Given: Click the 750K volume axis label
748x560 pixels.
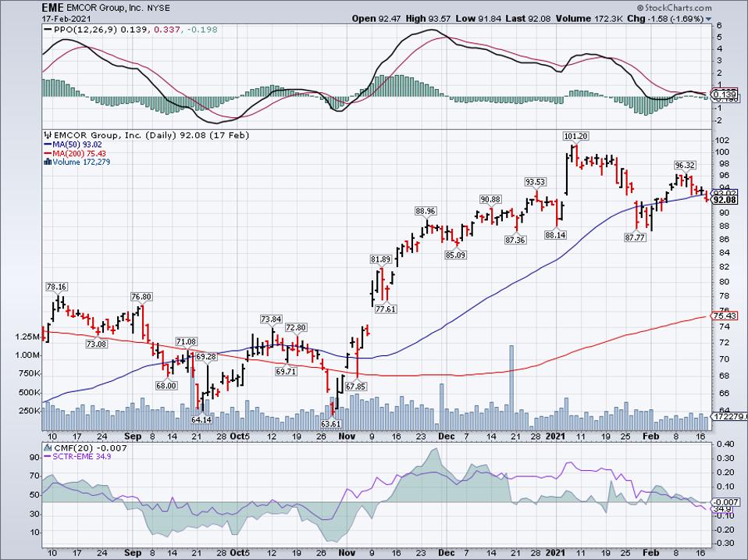Looking at the screenshot, I should coord(29,374).
